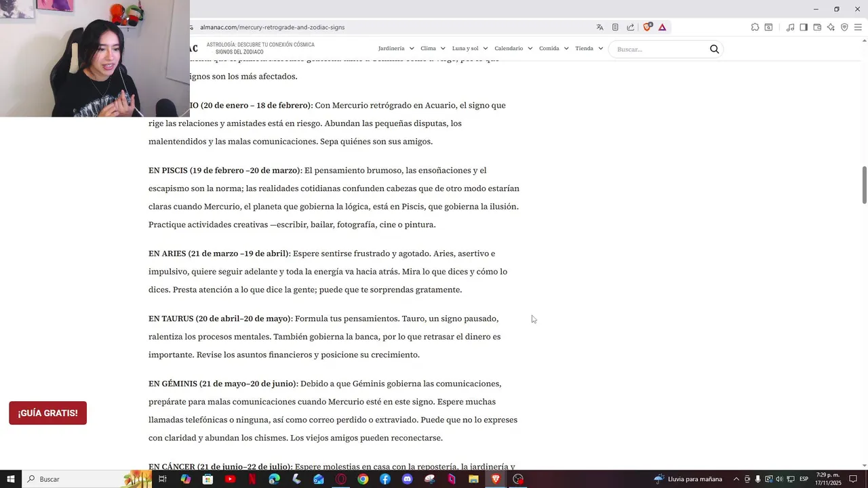This screenshot has height=488, width=868.
Task: Click the almanac.com address bar URL
Action: [272, 27]
